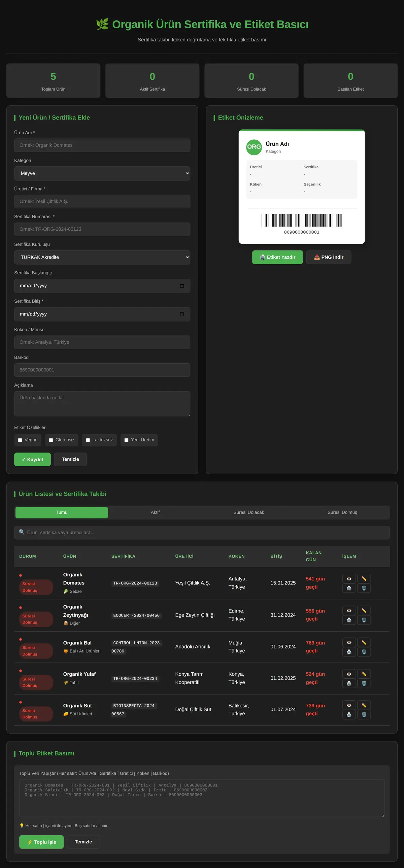This screenshot has width=404, height=868.
Task: Print label for Organik Domates
Action: 349,588
